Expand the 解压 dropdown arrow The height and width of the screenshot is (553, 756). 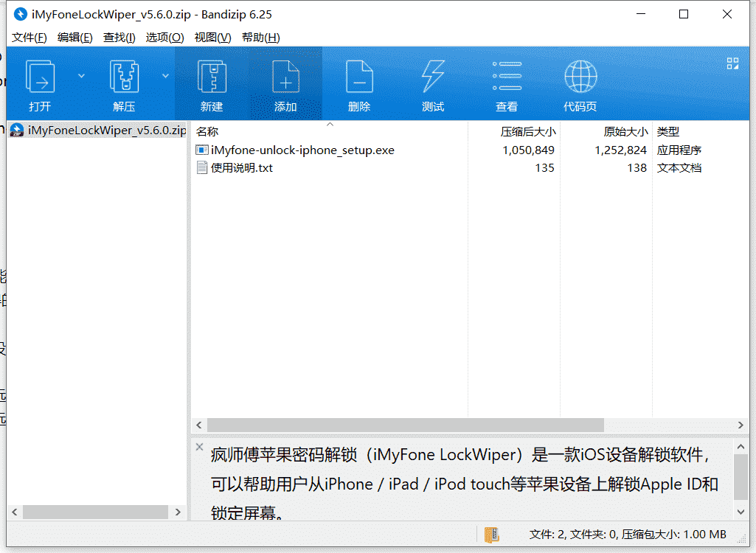[x=165, y=76]
